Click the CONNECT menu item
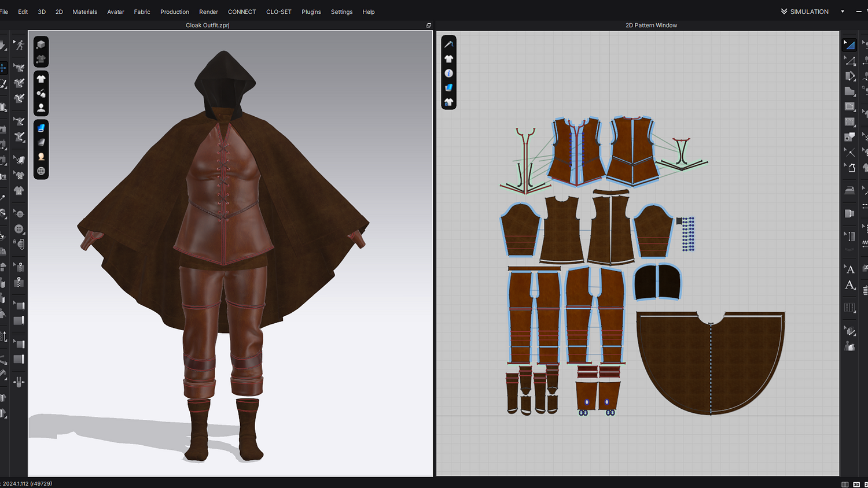The width and height of the screenshot is (868, 488). [242, 12]
